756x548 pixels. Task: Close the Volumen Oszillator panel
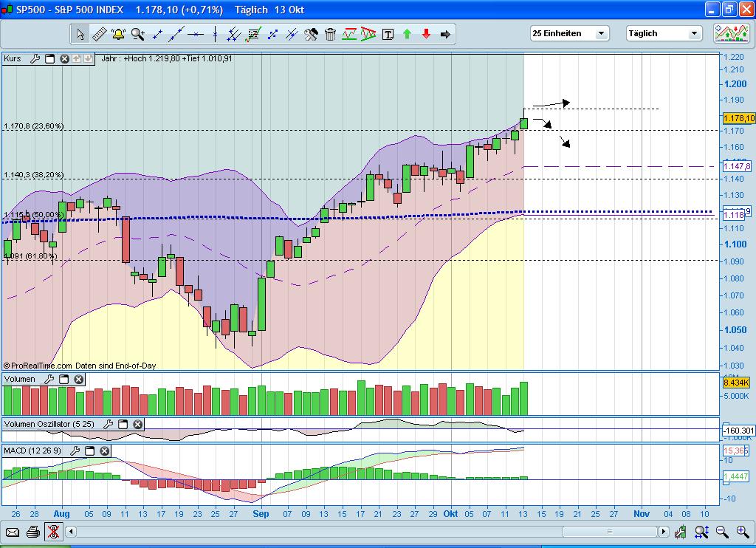(x=138, y=424)
